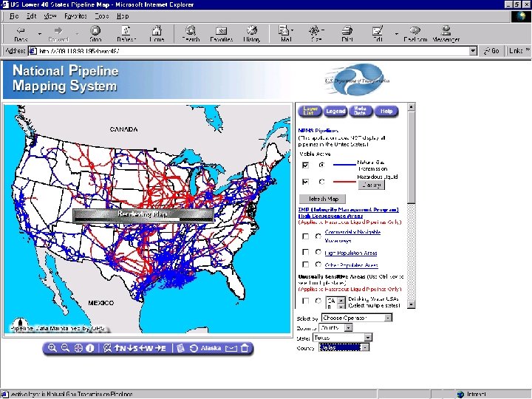Uncheck Natural Gas Transmission visible checkbox
Viewport: 532px width, 399px height.
(x=305, y=165)
